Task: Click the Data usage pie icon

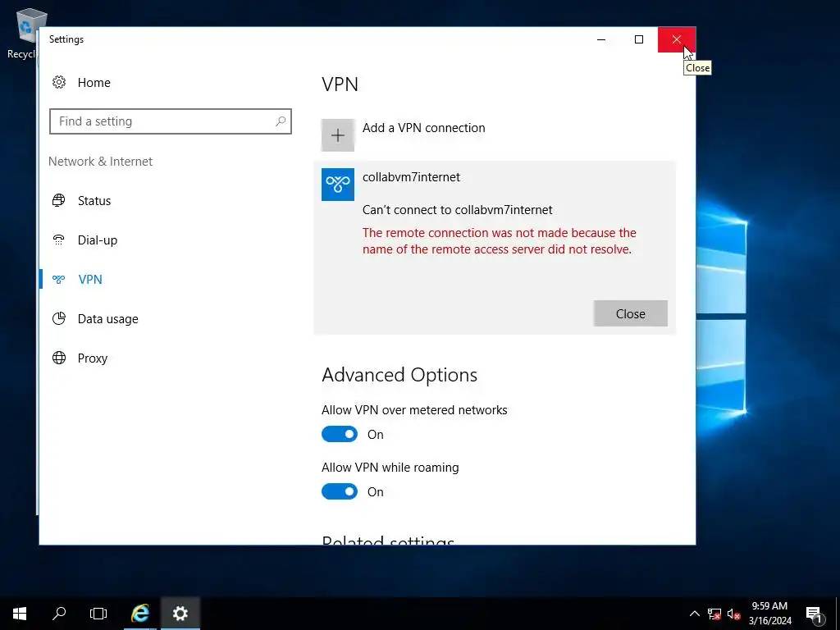Action: click(x=59, y=319)
